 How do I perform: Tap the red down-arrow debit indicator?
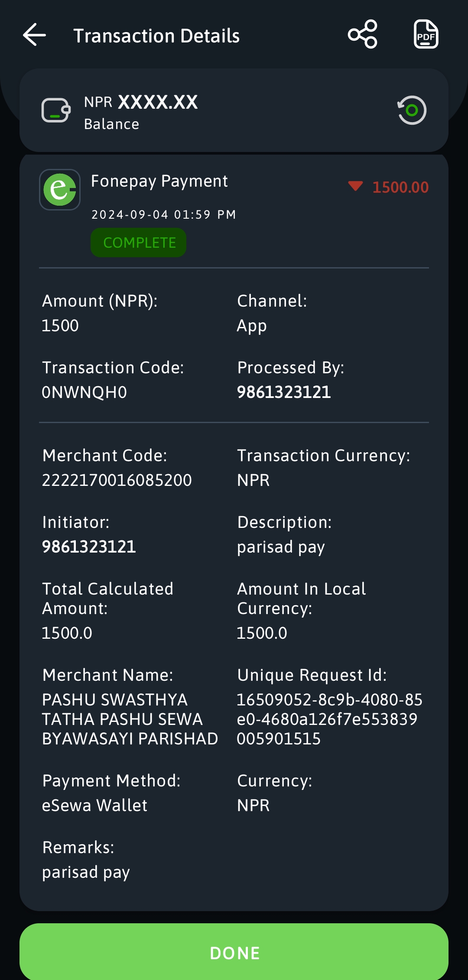(355, 186)
